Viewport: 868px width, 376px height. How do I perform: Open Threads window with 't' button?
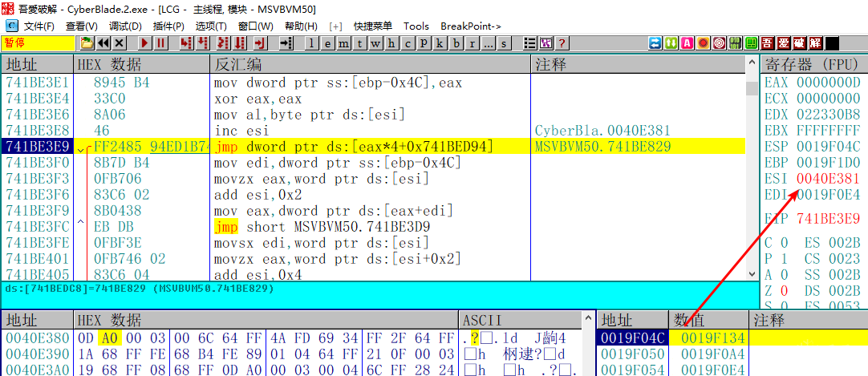coord(360,43)
